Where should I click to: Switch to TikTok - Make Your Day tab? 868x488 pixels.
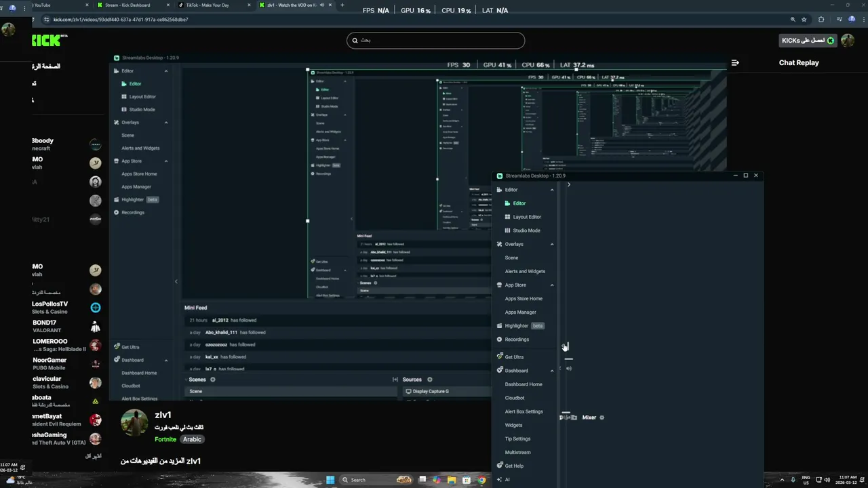tap(214, 5)
